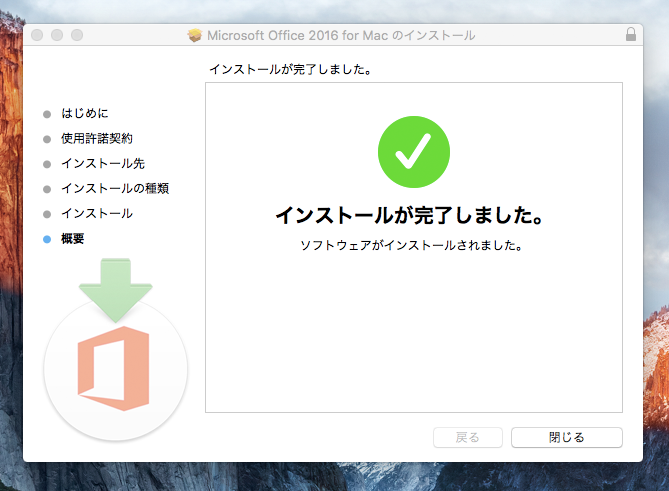Image resolution: width=669 pixels, height=491 pixels.
Task: Select the インストール step in sidebar
Action: tap(96, 213)
